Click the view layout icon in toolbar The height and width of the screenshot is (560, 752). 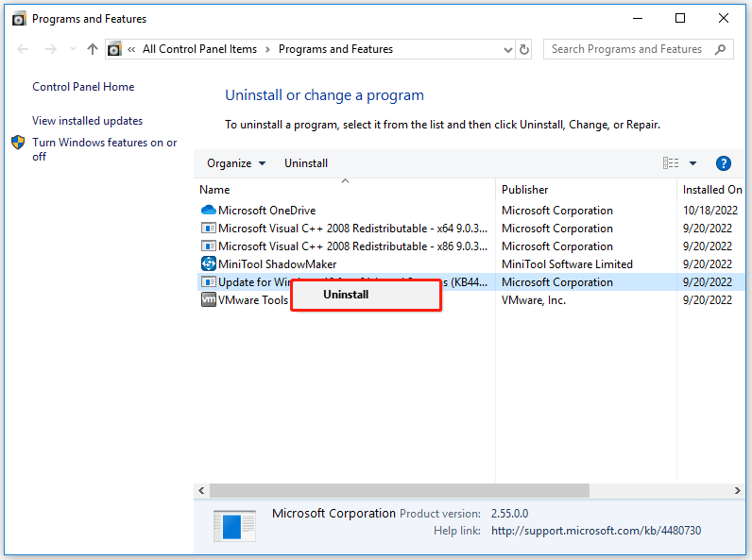(x=671, y=163)
